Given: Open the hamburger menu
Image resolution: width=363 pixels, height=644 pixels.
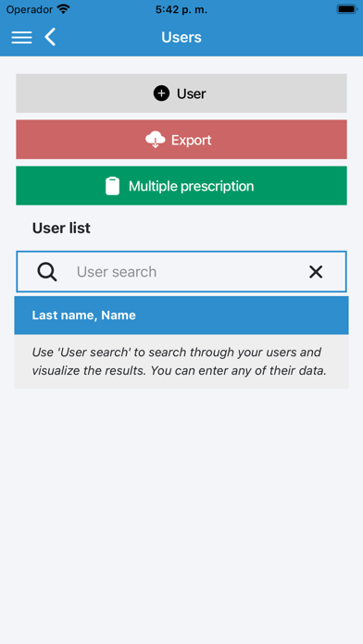Looking at the screenshot, I should click(22, 37).
